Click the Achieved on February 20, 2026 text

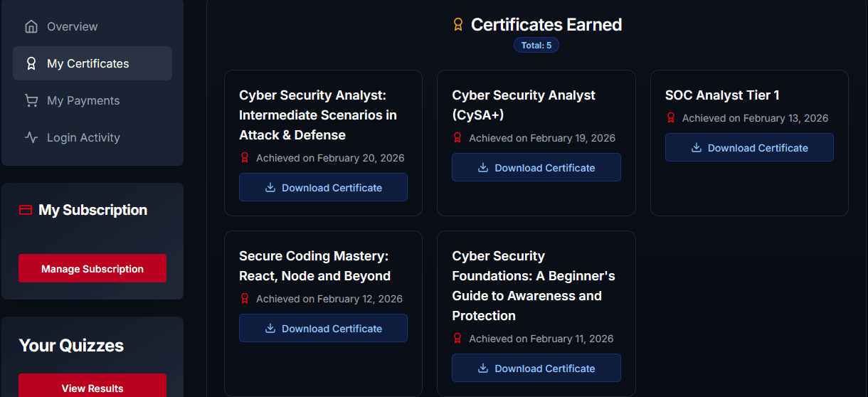click(x=330, y=158)
